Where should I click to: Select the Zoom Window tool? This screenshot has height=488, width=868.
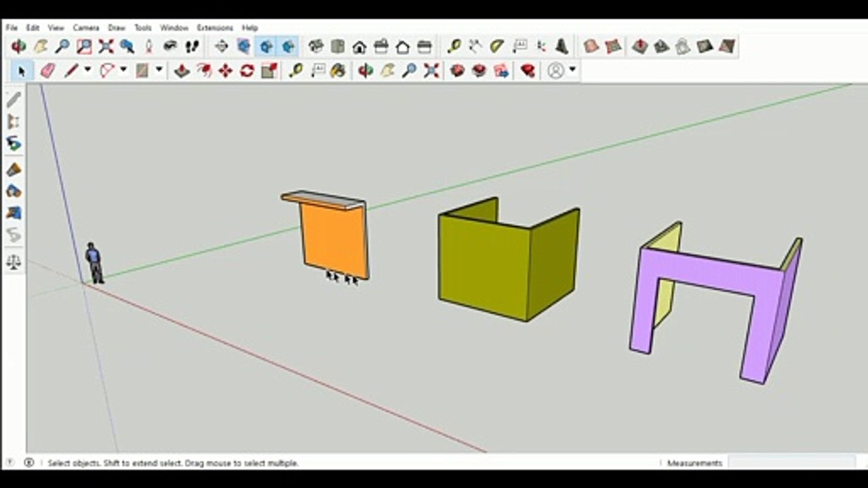pyautogui.click(x=84, y=46)
